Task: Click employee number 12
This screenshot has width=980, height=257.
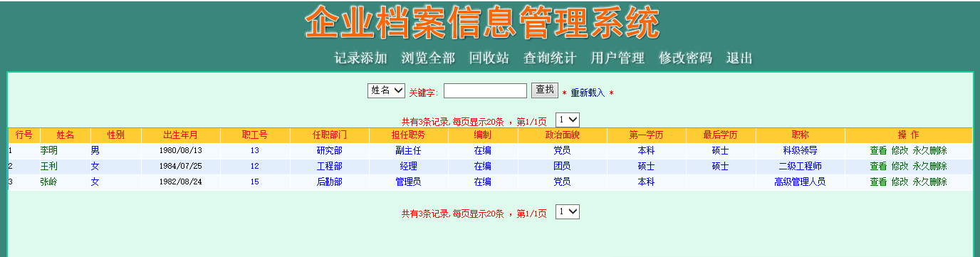Action: (254, 166)
